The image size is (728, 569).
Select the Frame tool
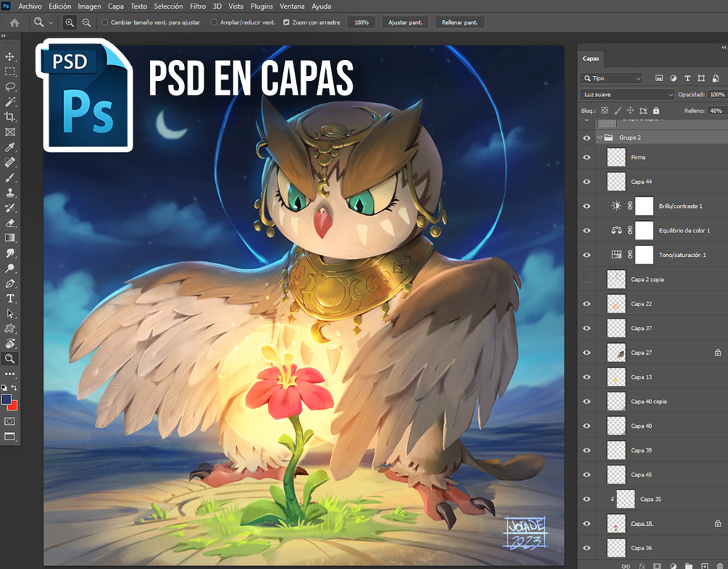pos(9,132)
